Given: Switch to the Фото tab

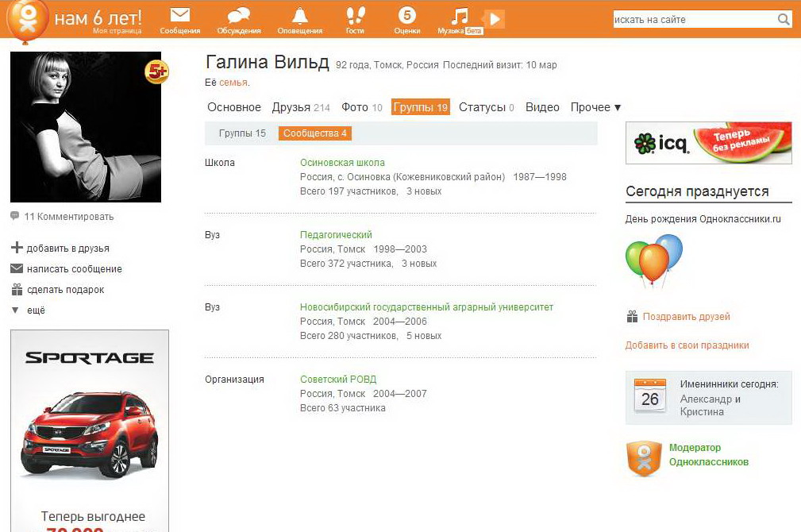Looking at the screenshot, I should 361,107.
